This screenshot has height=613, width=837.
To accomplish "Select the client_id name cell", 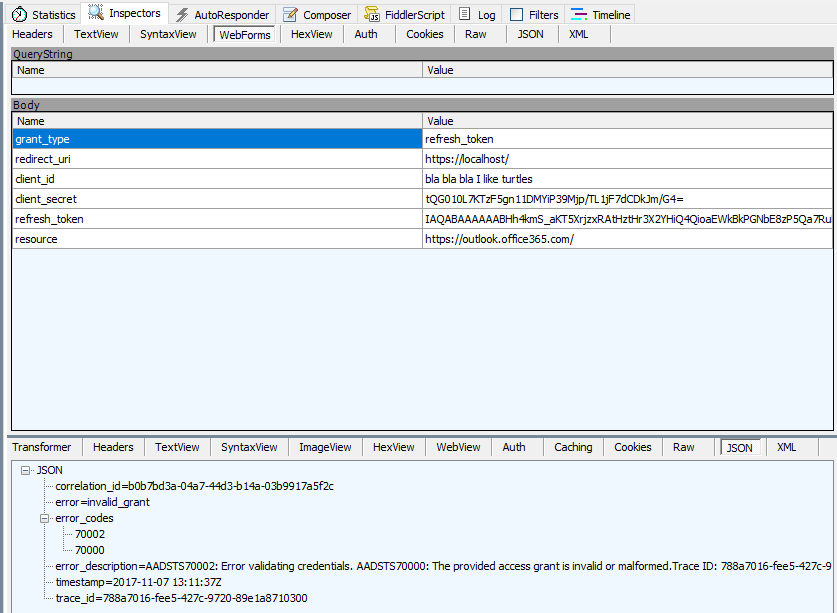I will point(217,179).
